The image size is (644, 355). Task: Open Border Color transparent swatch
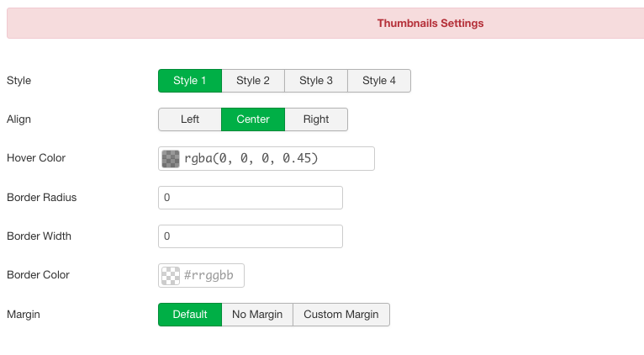171,275
